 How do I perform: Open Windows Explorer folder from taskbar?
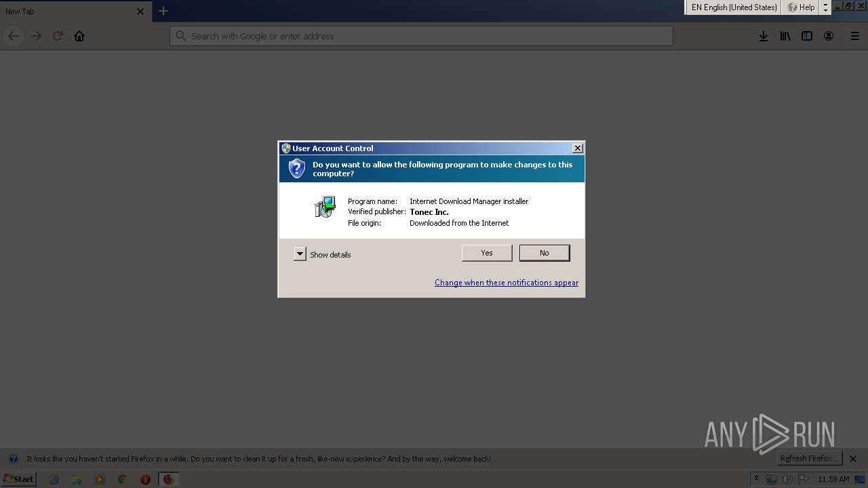[77, 479]
